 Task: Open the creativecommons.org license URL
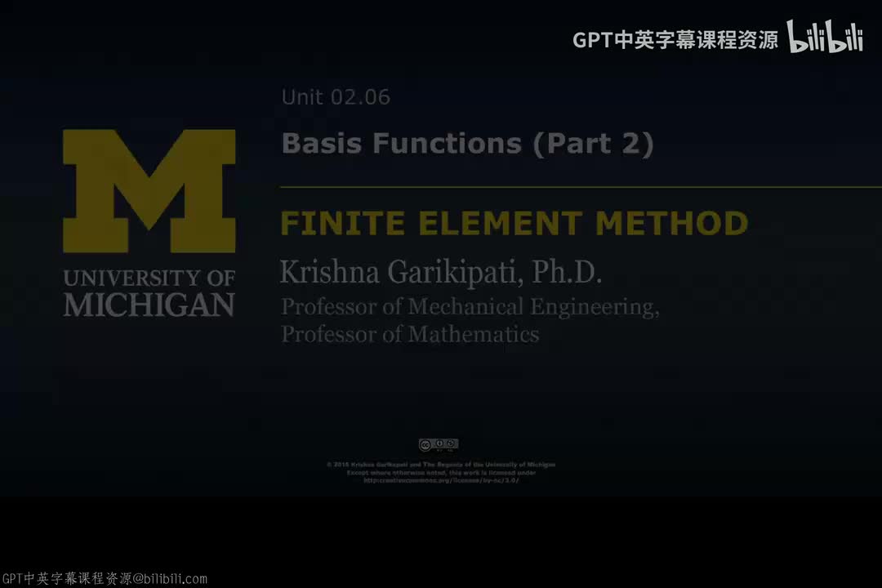coord(441,480)
